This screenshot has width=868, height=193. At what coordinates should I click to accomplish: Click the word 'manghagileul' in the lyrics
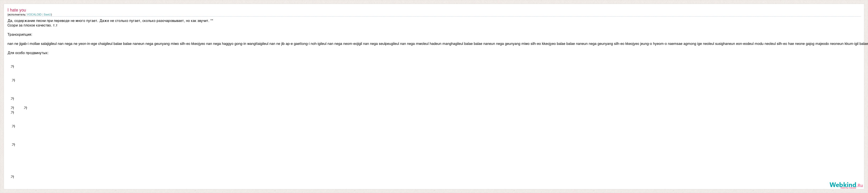click(453, 44)
